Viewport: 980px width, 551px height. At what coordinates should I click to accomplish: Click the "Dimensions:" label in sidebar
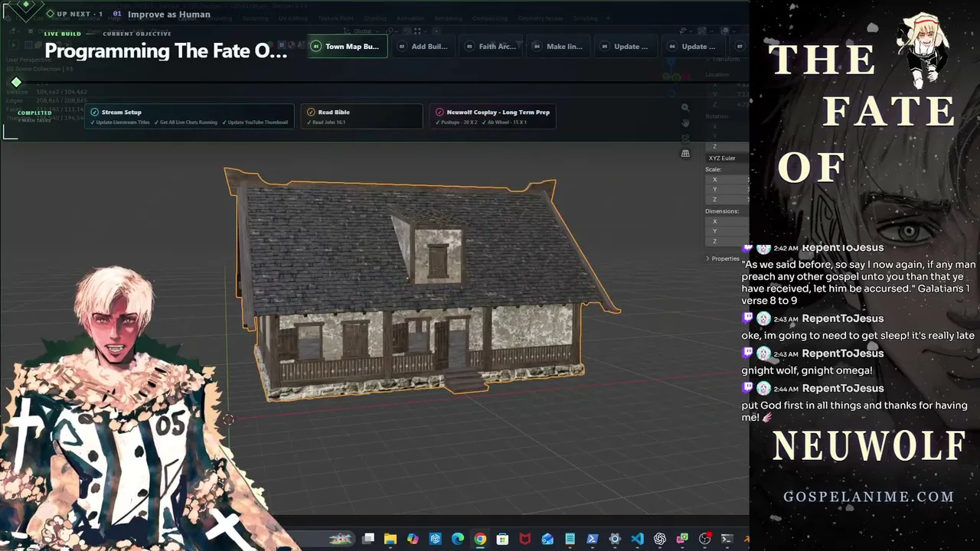[x=722, y=211]
